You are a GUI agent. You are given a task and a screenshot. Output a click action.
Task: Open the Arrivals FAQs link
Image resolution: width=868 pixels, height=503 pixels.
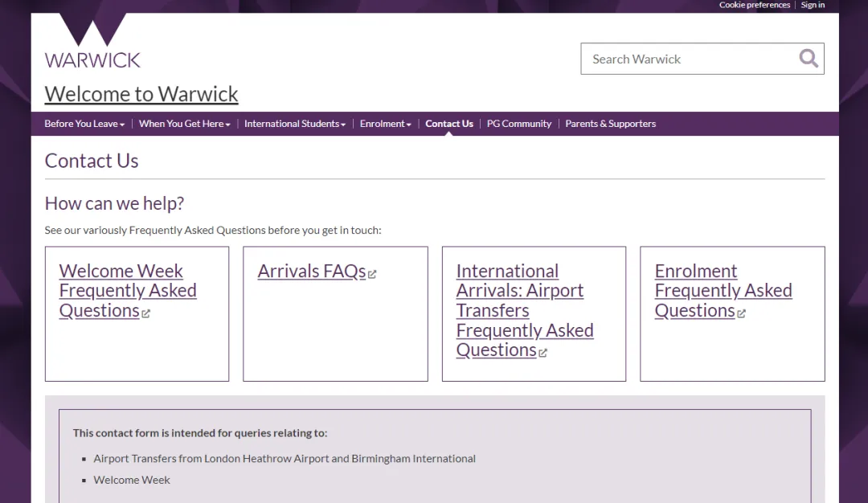312,271
